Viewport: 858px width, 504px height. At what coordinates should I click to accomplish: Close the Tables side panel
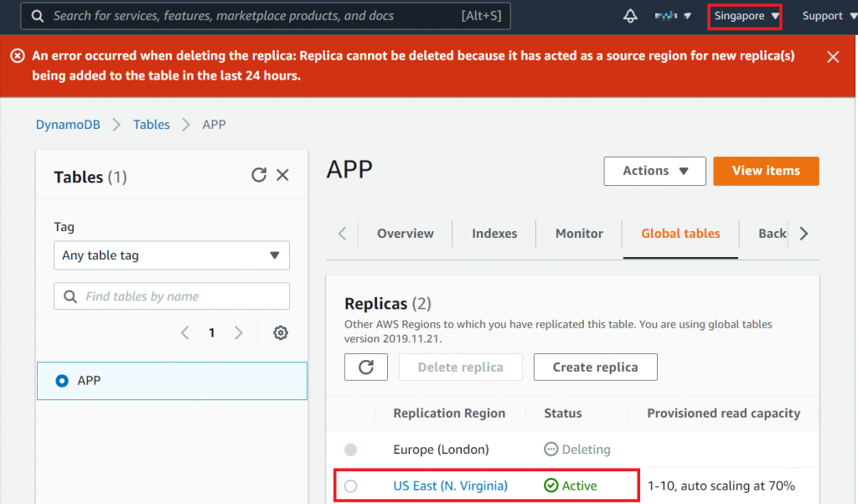click(x=282, y=175)
